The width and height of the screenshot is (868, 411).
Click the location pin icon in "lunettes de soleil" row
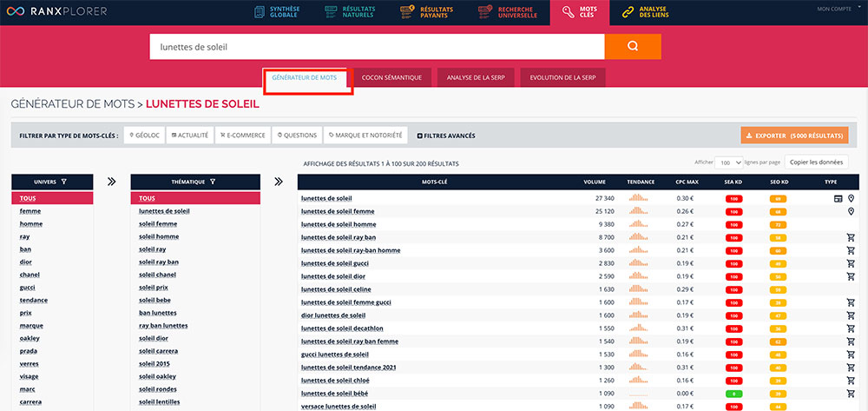coord(851,198)
